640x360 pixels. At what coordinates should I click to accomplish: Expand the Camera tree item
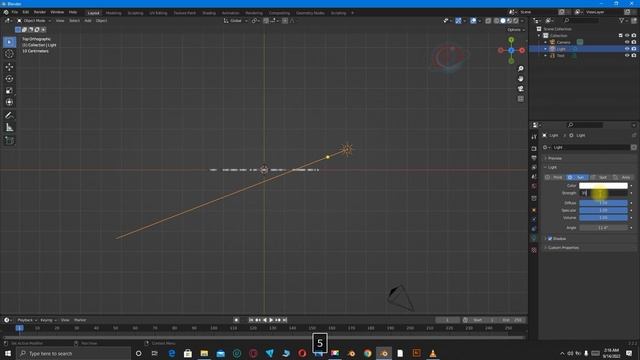pos(545,42)
